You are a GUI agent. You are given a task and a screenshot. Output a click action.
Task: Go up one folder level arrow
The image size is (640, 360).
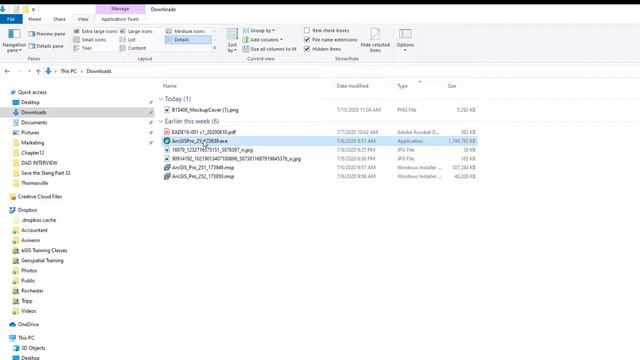38,71
